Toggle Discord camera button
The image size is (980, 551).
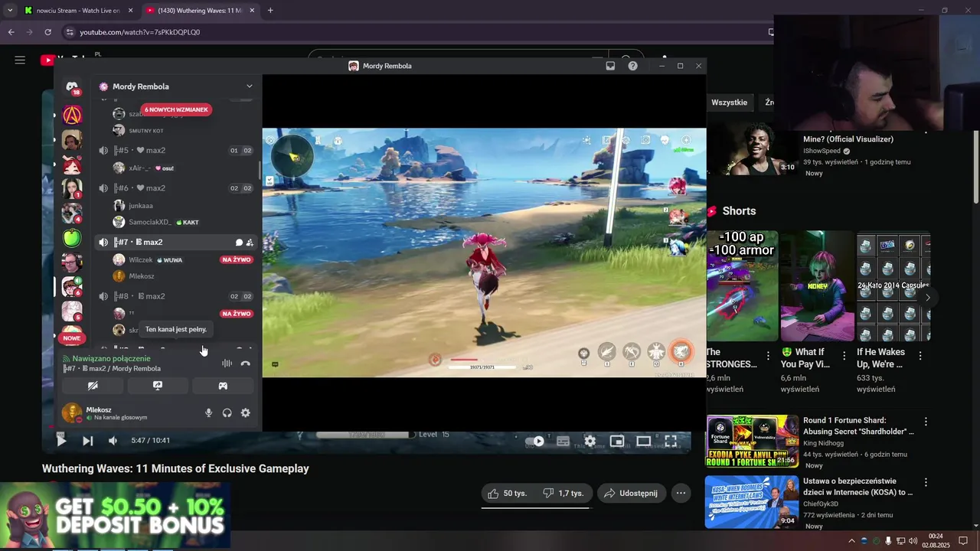(x=93, y=386)
